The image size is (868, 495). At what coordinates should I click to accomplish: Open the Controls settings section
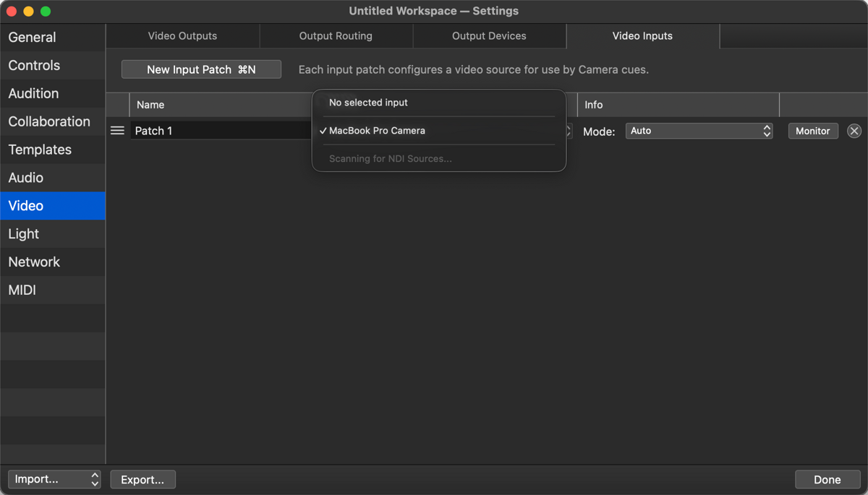(x=53, y=65)
